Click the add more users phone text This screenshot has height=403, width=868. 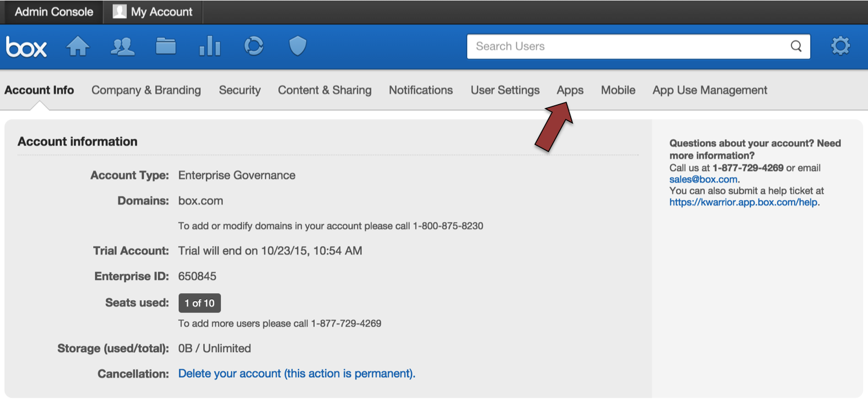pos(279,323)
